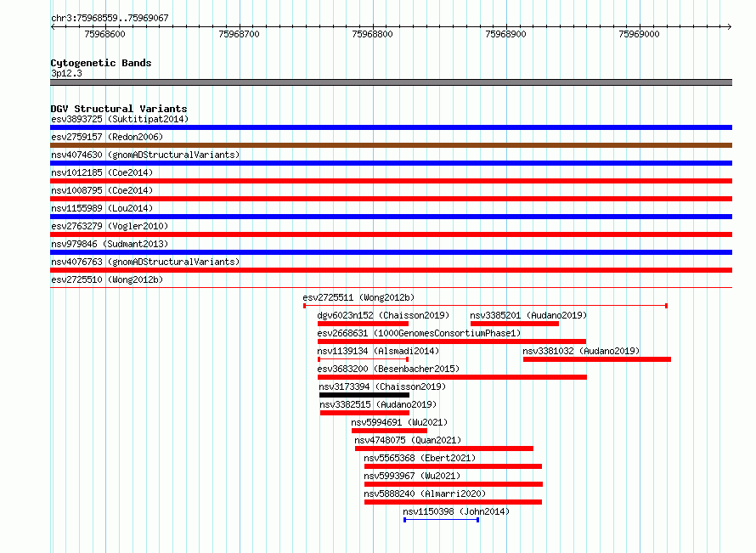Viewport: 756px width, 553px height.
Task: Open variant nsv1008795 (Coe2014) label
Action: click(102, 190)
